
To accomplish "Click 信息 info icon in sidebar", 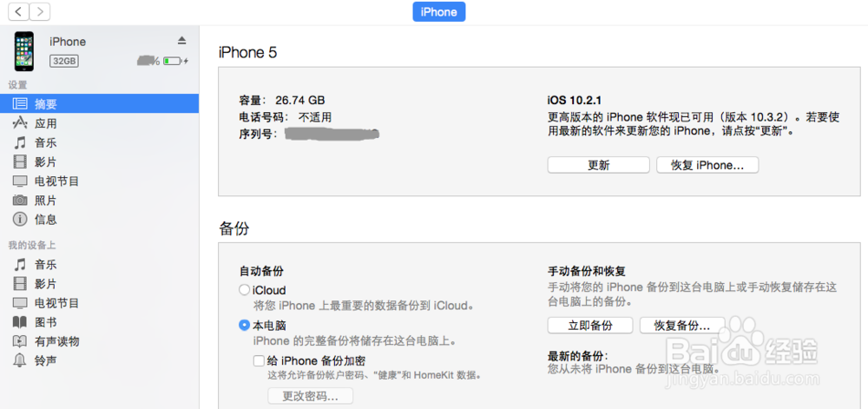I will 20,219.
